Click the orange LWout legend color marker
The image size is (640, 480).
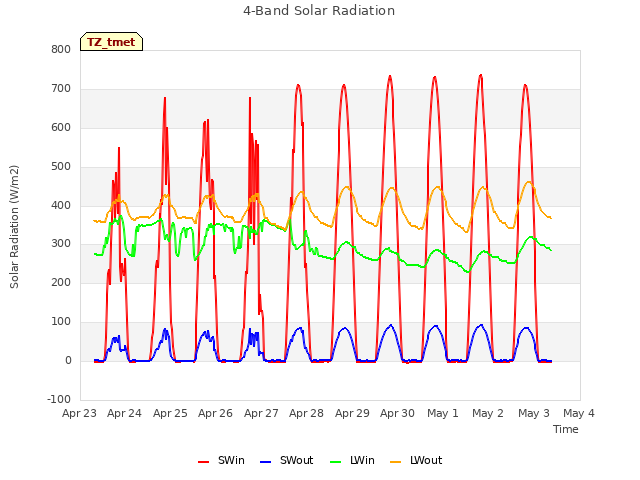(x=396, y=462)
